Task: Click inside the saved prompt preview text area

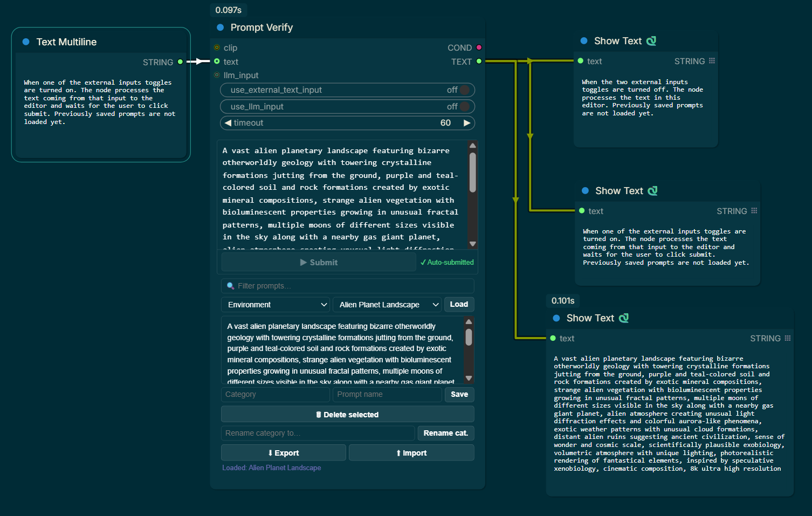Action: click(x=342, y=350)
